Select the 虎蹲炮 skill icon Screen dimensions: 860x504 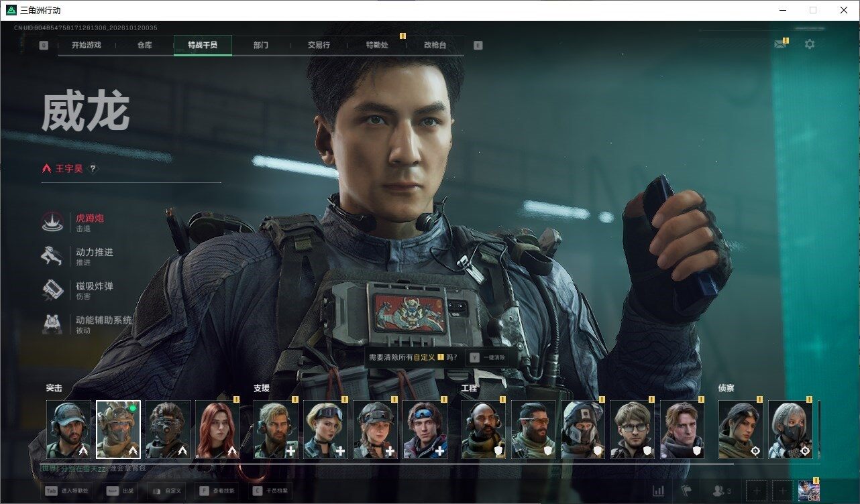[52, 223]
